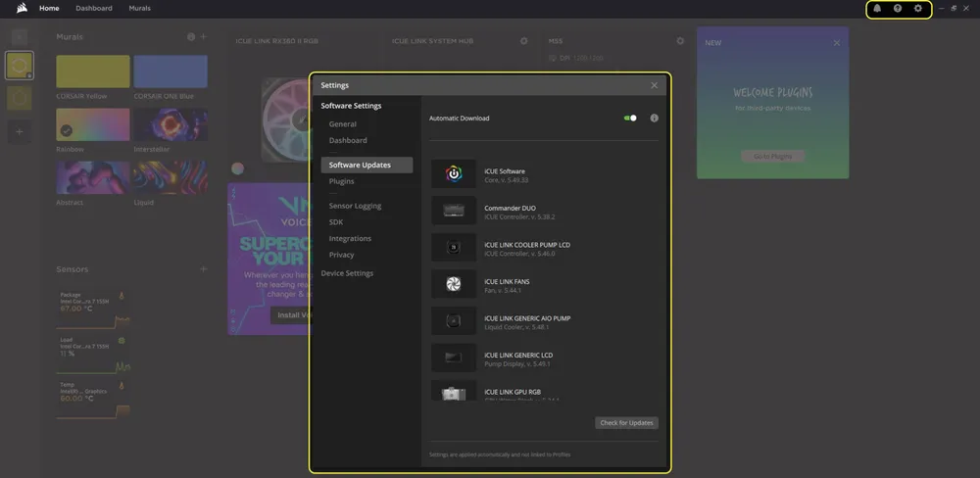
Task: Open the notifications bell icon
Action: (877, 9)
